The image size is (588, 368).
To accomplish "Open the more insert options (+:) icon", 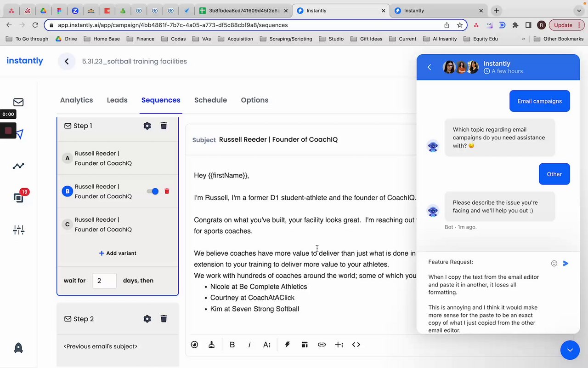I will point(339,345).
